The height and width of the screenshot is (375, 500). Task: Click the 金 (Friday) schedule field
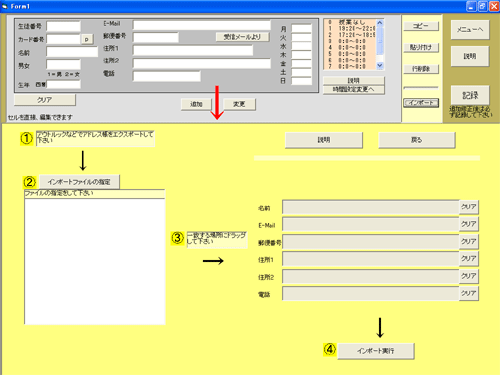pos(301,63)
